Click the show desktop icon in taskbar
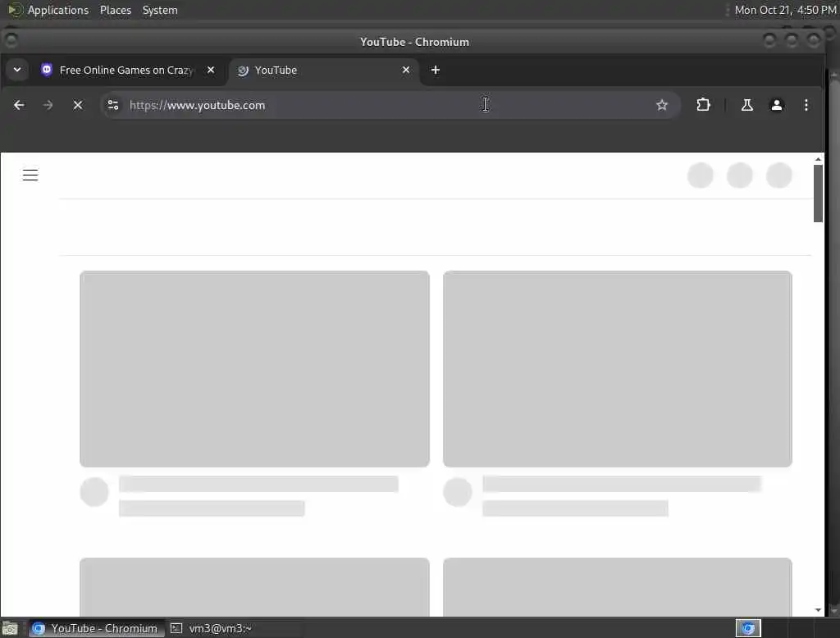The image size is (840, 638). [x=10, y=628]
